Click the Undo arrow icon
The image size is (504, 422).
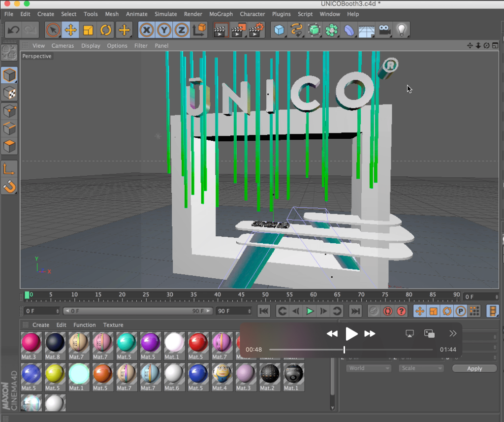coord(13,30)
